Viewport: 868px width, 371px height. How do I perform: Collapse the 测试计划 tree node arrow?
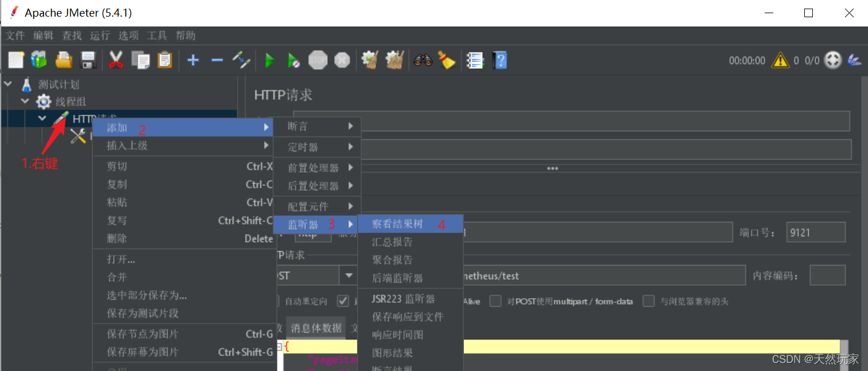click(x=8, y=84)
